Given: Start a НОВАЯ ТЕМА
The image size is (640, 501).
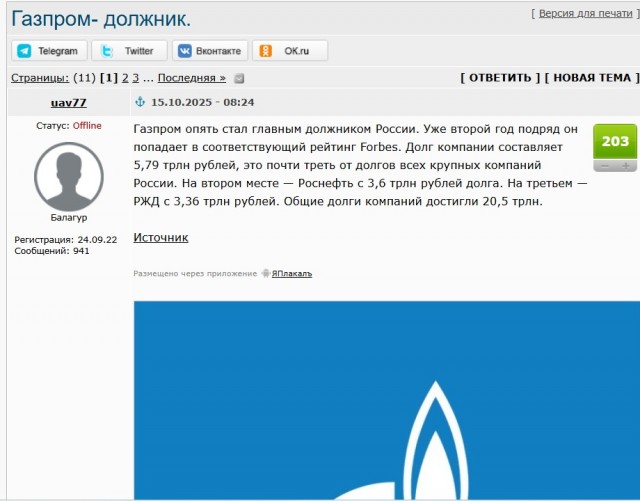Looking at the screenshot, I should (x=592, y=78).
